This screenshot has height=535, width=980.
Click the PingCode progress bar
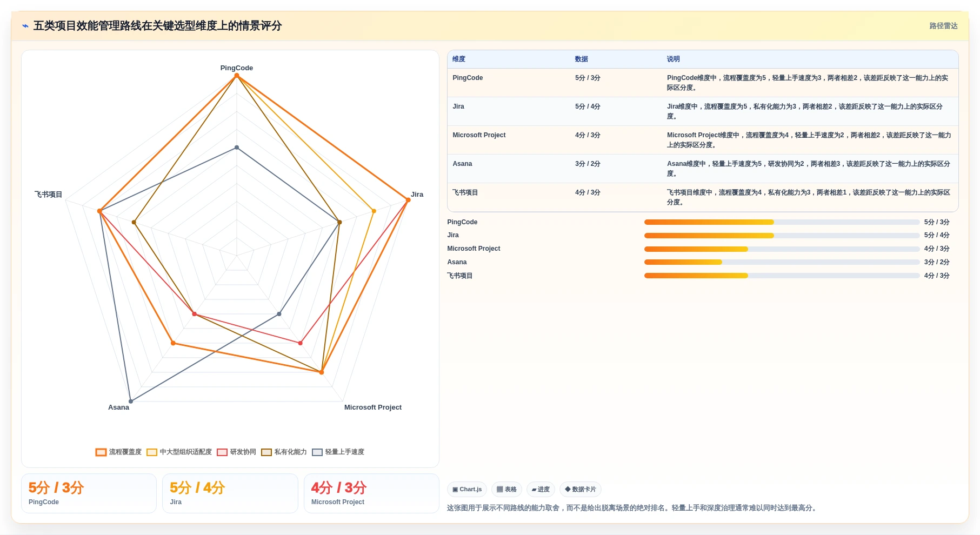(x=782, y=222)
